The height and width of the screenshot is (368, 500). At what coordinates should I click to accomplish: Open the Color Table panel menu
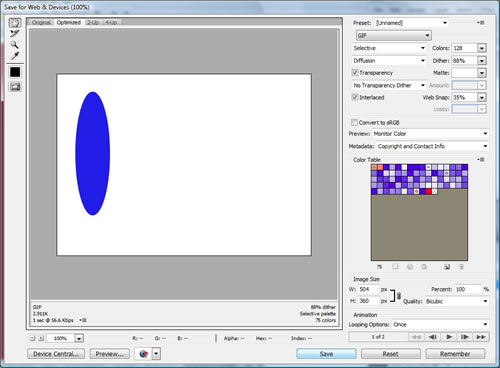481,160
